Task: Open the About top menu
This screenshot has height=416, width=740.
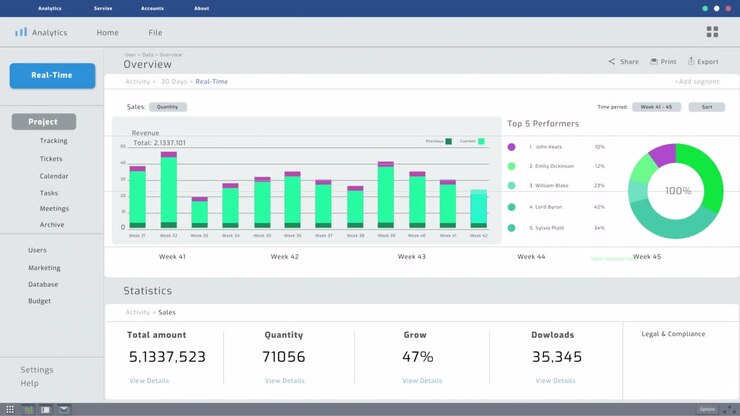Action: coord(202,8)
